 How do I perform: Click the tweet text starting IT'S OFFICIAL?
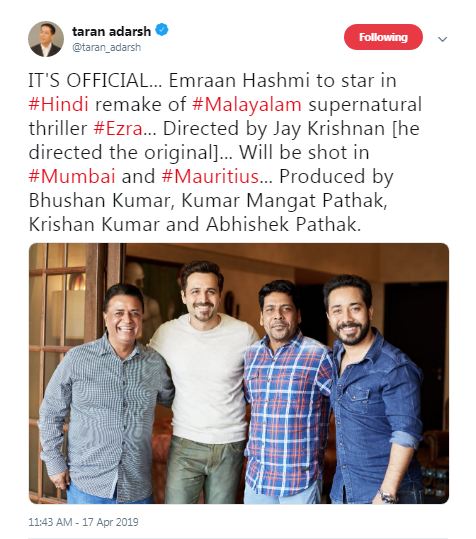[225, 152]
